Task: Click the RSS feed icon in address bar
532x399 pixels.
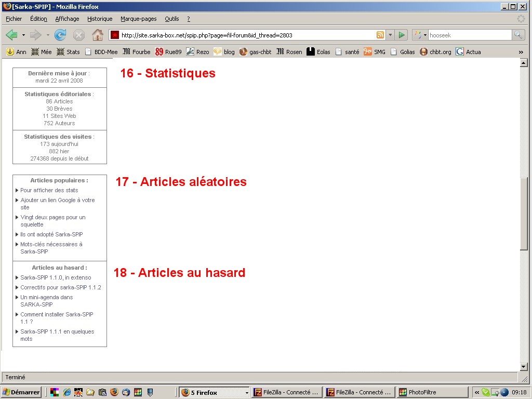Action: pos(380,35)
